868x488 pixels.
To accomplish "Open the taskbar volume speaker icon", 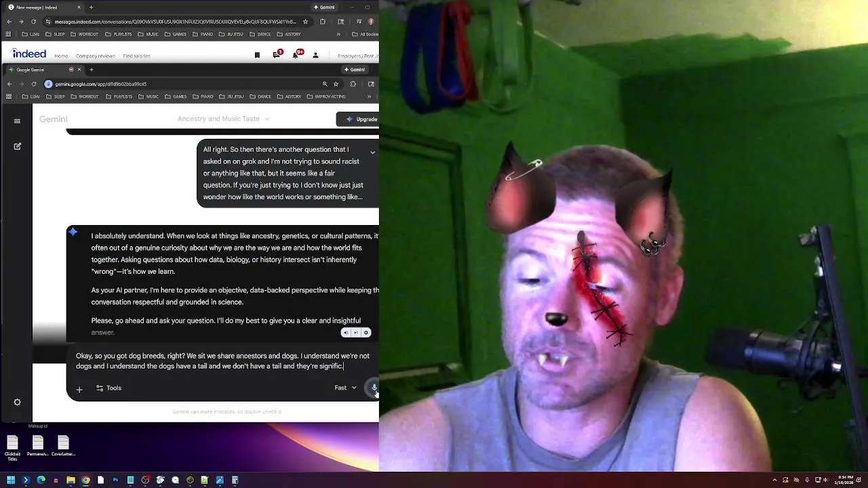I will 826,480.
